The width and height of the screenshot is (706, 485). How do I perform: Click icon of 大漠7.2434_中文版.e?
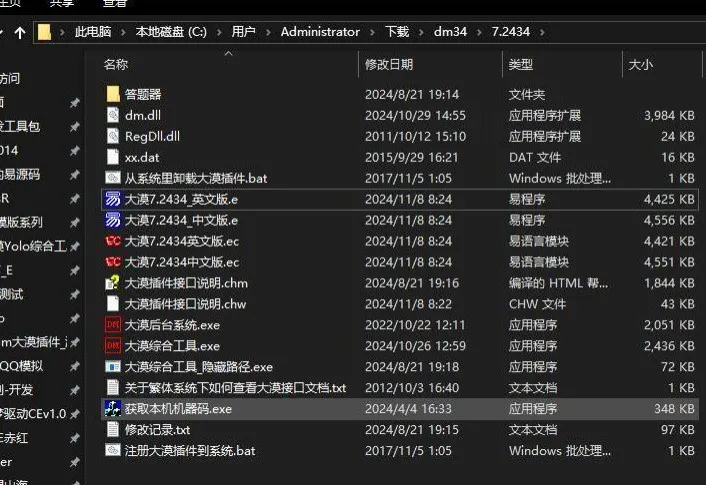pyautogui.click(x=113, y=220)
